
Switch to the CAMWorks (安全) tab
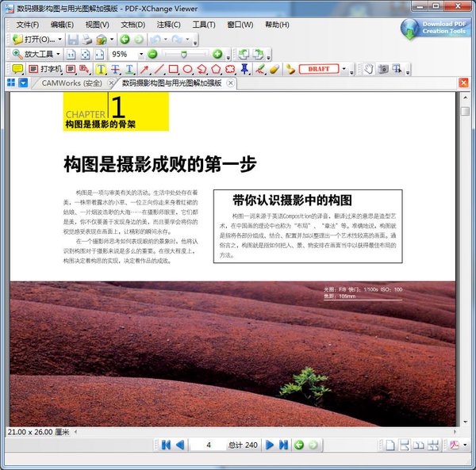(71, 83)
